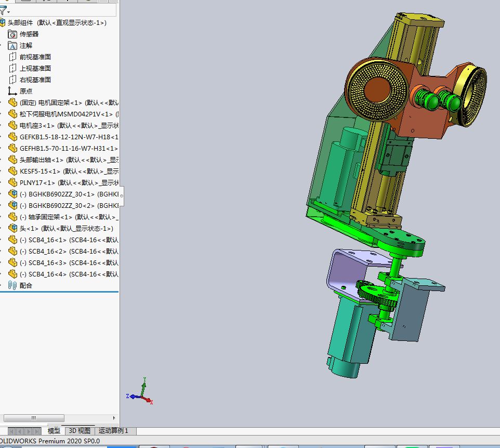500x448 pixels.
Task: Select the 右视基准面 plane icon
Action: pos(12,80)
